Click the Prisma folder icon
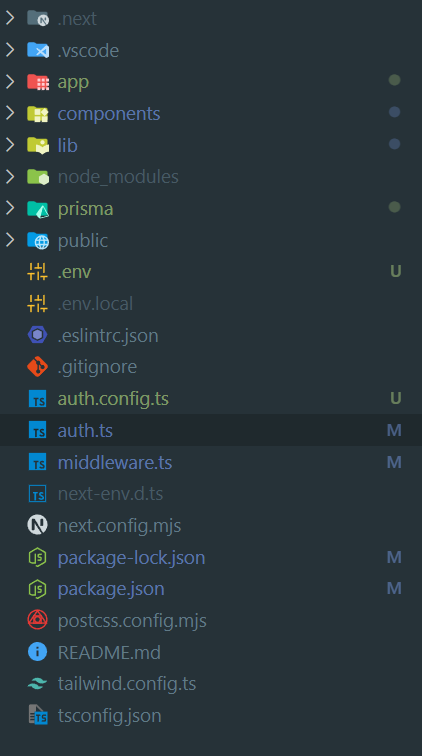 pyautogui.click(x=38, y=209)
